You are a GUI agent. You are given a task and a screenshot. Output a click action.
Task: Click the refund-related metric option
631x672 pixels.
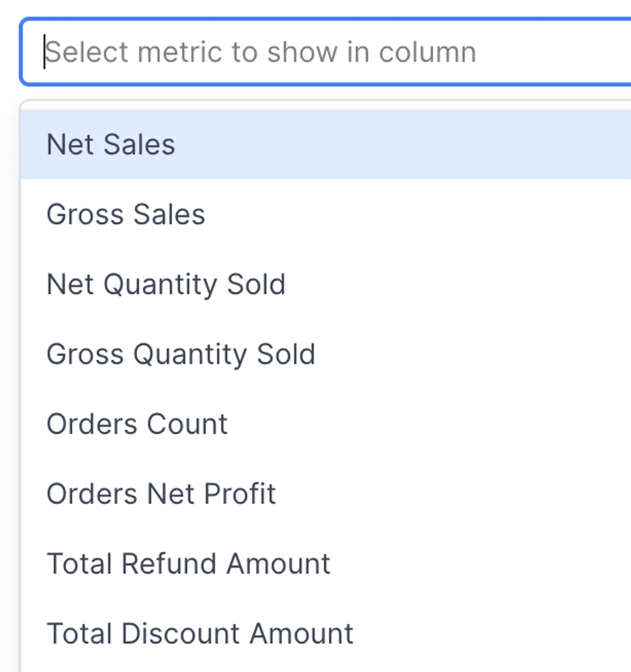coord(188,563)
